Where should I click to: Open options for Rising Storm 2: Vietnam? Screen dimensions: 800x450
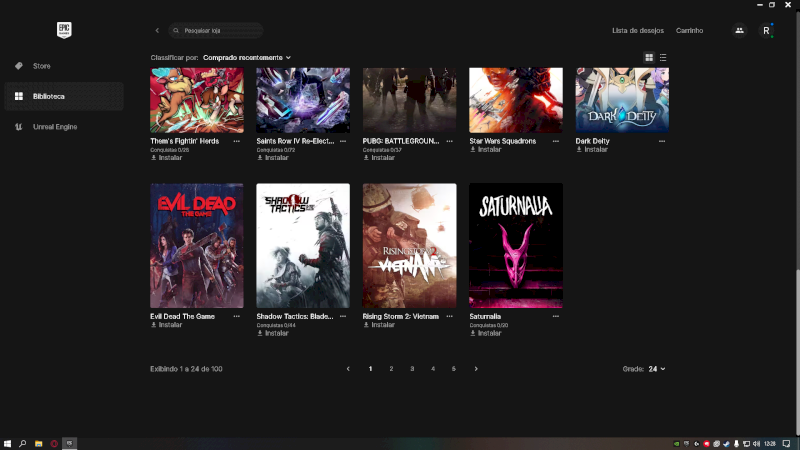coord(449,316)
